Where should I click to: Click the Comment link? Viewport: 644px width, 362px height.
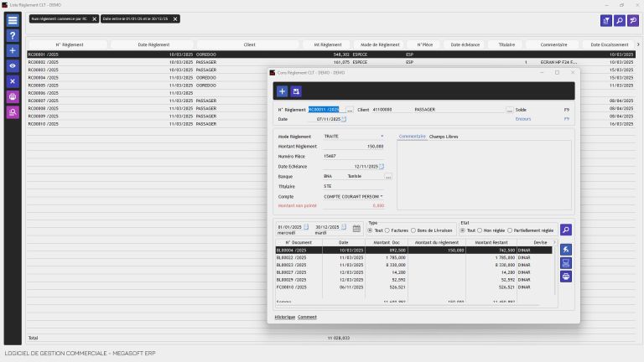click(x=307, y=318)
